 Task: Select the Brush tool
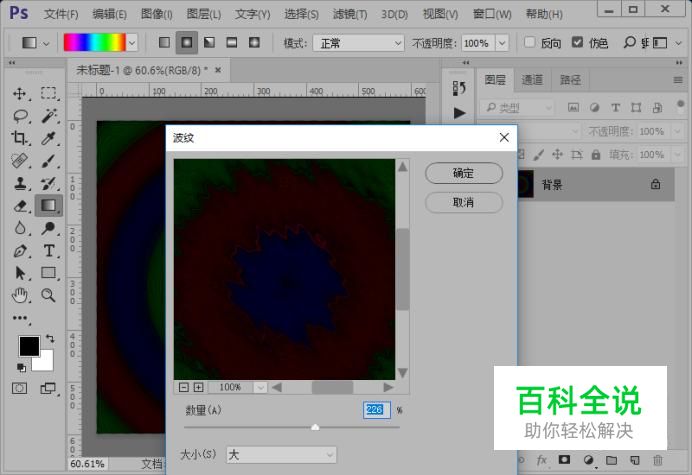(49, 161)
